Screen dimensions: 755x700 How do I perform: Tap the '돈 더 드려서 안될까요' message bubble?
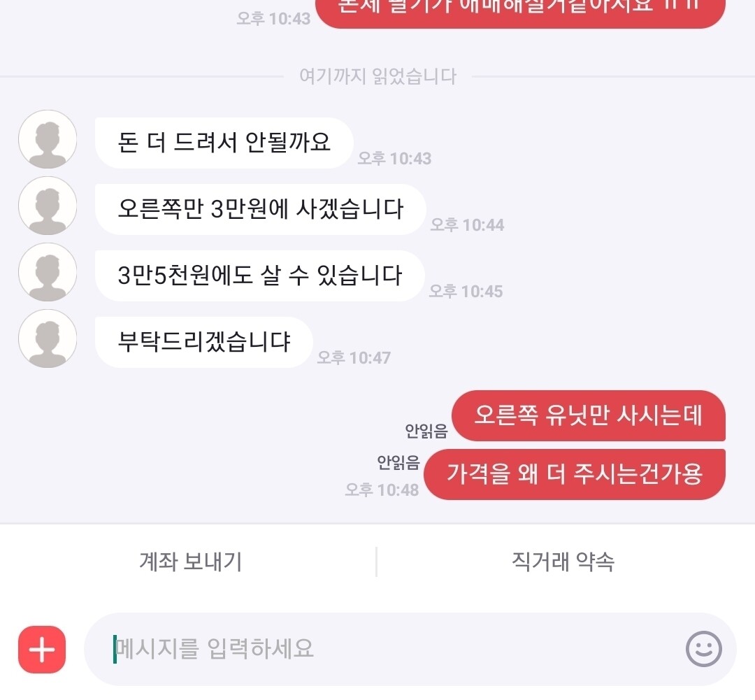tap(224, 143)
